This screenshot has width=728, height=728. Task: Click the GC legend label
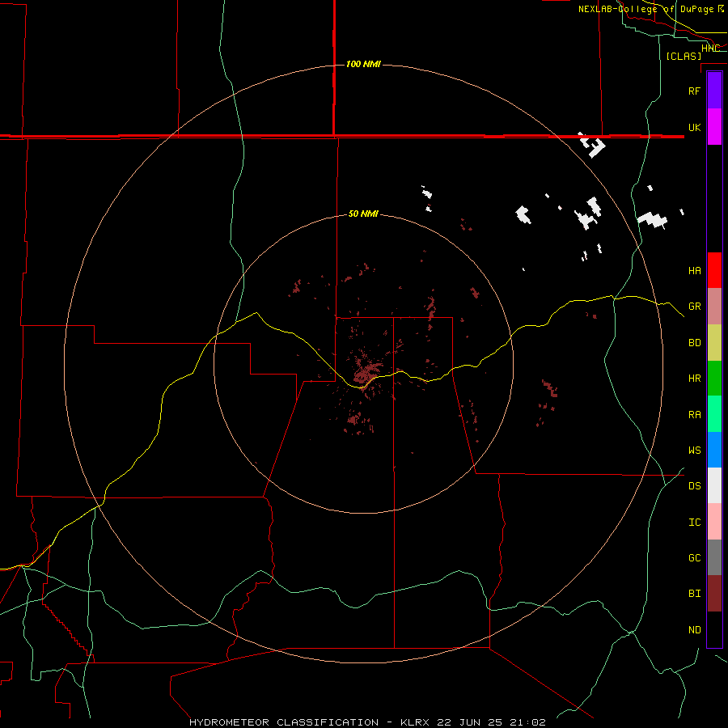pos(694,558)
